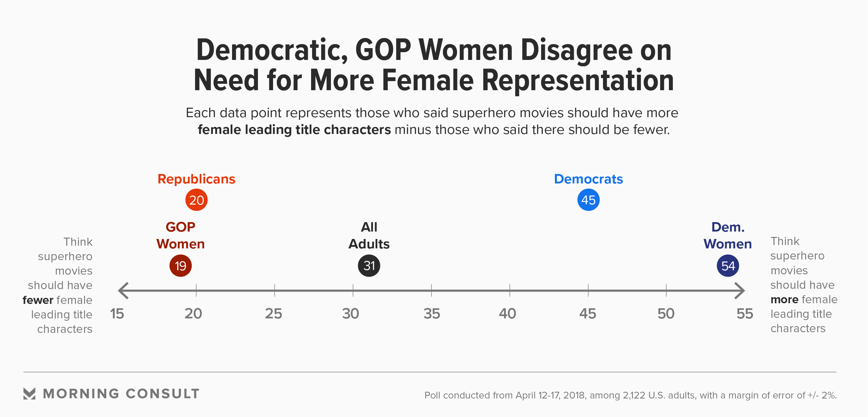868x417 pixels.
Task: Click the GOP Women label
Action: coord(181,235)
